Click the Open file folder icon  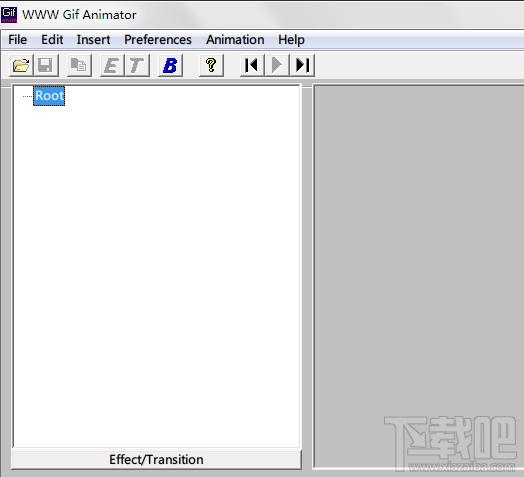[21, 65]
